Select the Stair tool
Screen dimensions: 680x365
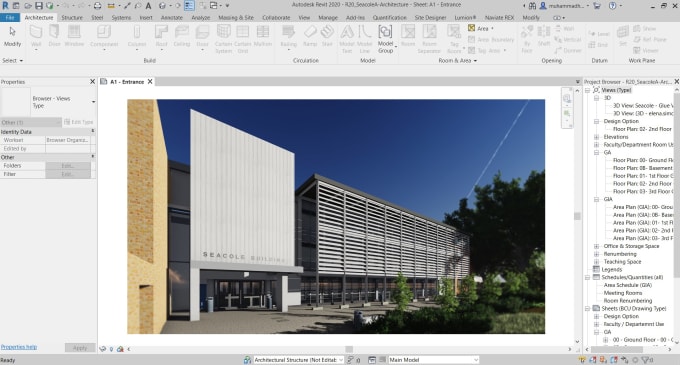pyautogui.click(x=327, y=36)
